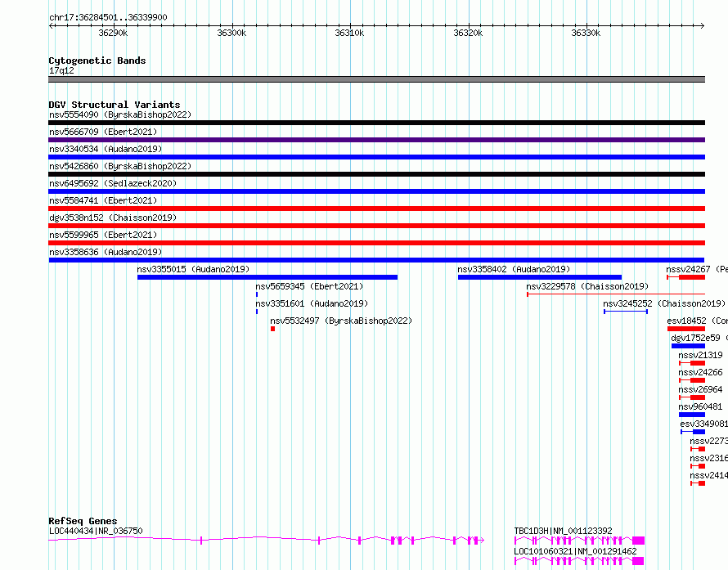
Task: Click the thin blue span of nsv3245252
Action: (626, 312)
